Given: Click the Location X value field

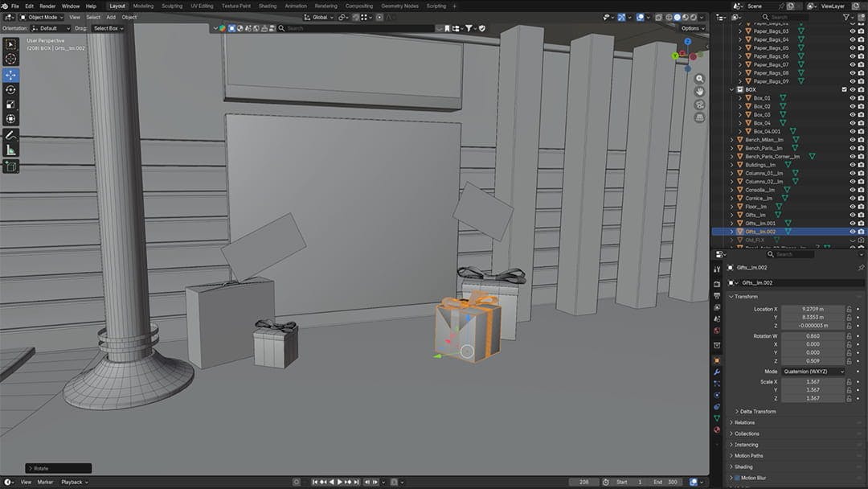Looking at the screenshot, I should point(813,309).
